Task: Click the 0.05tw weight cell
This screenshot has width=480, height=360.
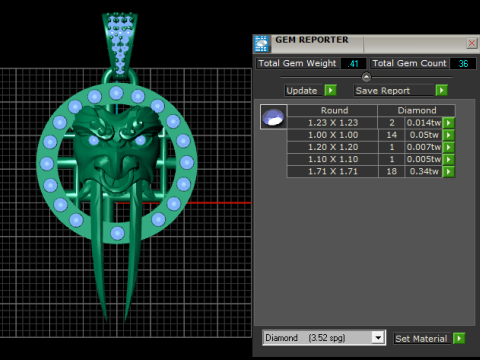Action: click(423, 135)
